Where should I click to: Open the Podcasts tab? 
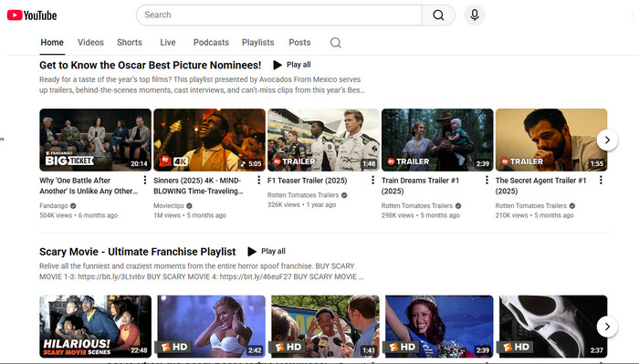pyautogui.click(x=211, y=42)
